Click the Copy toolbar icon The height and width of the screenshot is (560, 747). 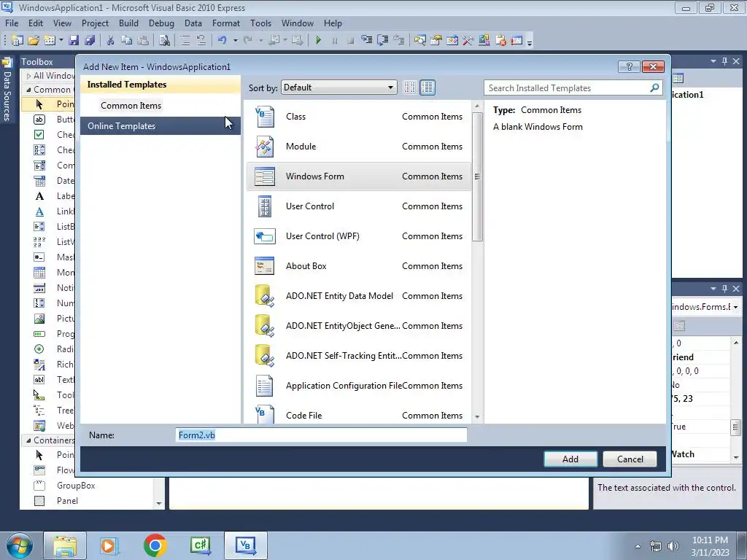point(126,41)
